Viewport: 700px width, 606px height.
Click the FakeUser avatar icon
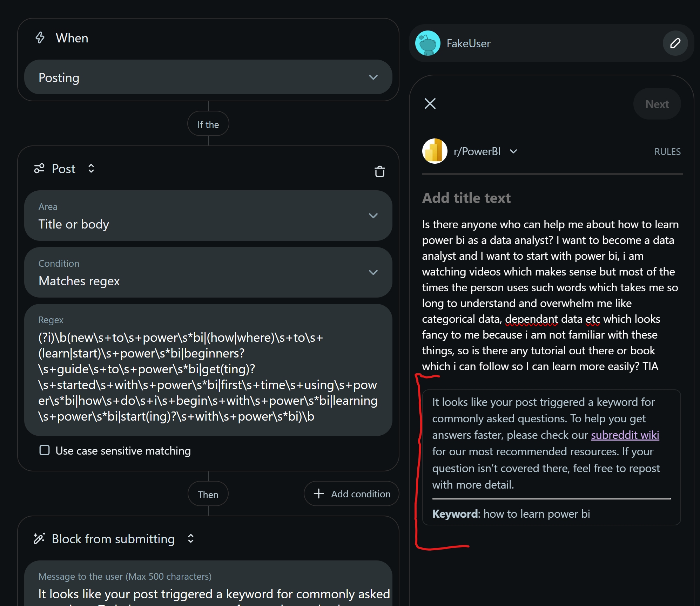coord(428,43)
